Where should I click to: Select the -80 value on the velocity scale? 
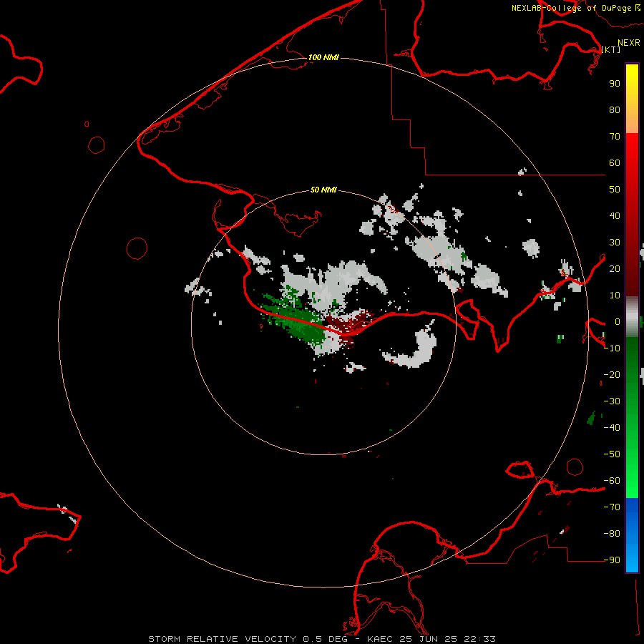click(612, 534)
